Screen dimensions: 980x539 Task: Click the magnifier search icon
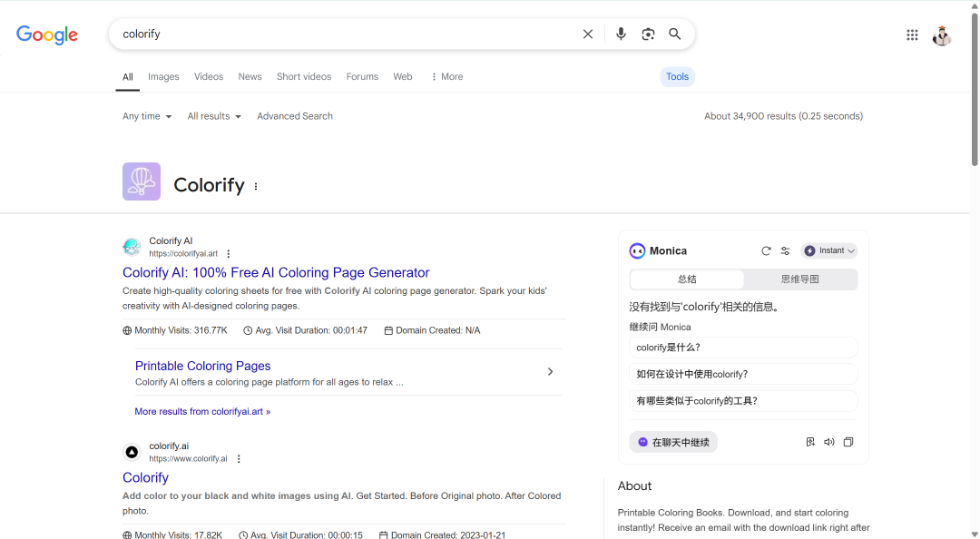[x=675, y=34]
